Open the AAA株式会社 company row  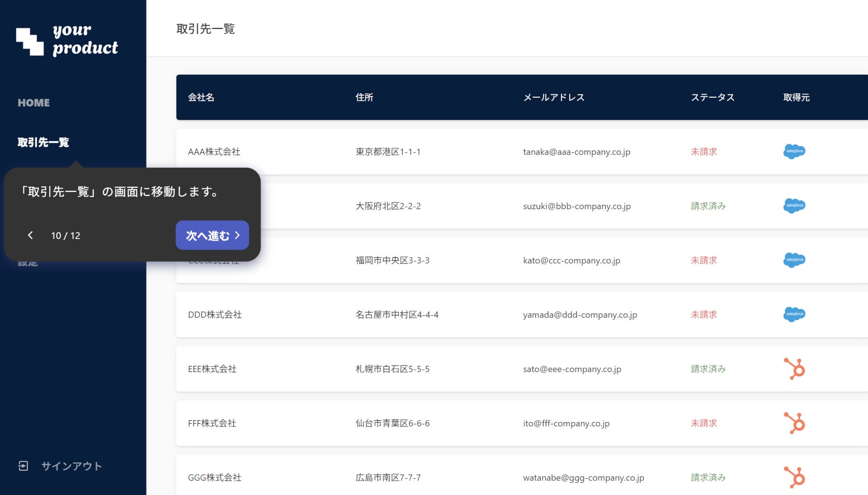(214, 152)
